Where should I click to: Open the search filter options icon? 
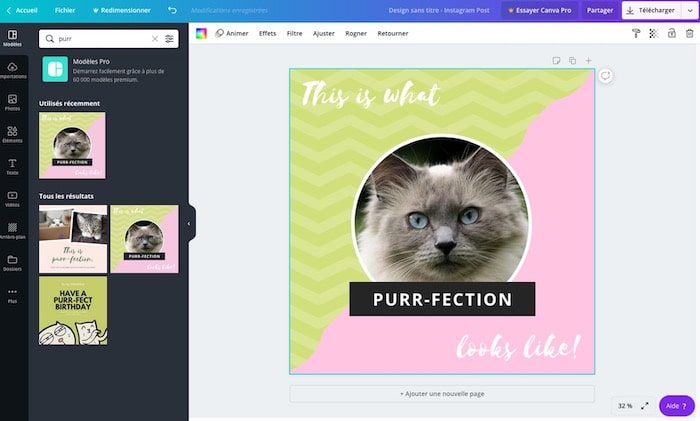coord(169,39)
